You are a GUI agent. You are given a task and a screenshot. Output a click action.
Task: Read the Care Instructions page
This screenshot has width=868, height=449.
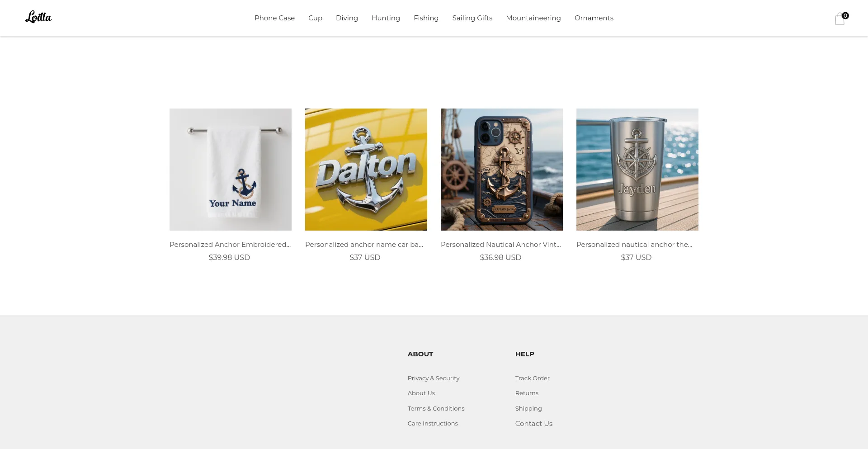coord(432,423)
